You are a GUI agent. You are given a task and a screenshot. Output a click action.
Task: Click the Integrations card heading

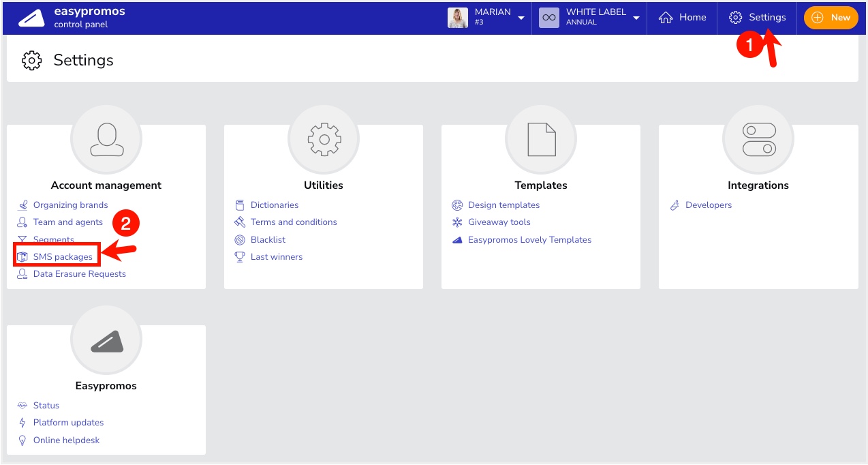coord(758,185)
